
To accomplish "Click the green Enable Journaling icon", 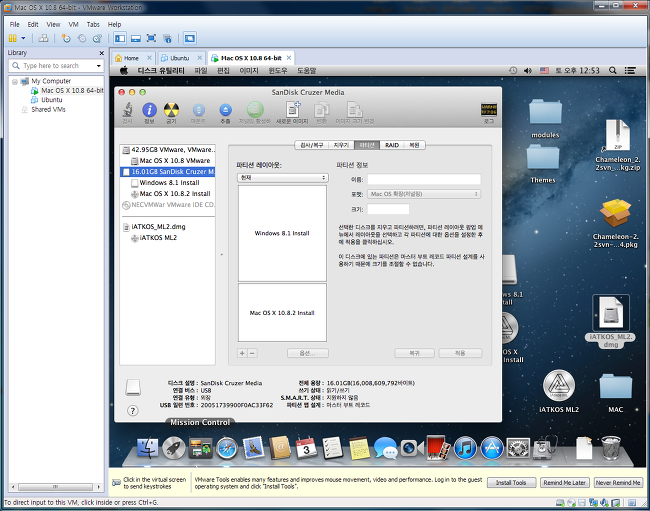I will point(255,110).
